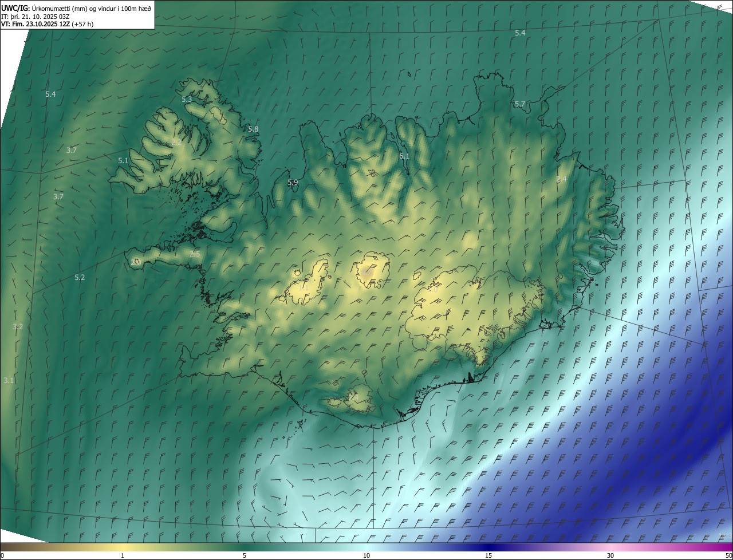Click the 'VT: Fim. 23.10.2025 12Z (+57 h)' line

(x=47, y=24)
